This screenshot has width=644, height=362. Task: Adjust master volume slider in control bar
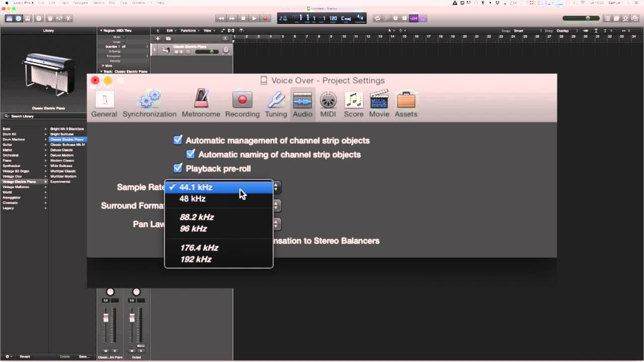[581, 19]
